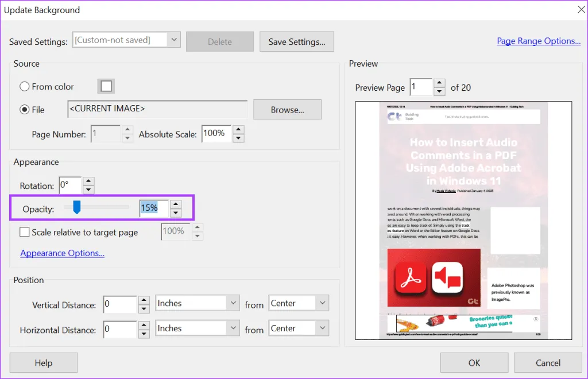The image size is (588, 379).
Task: Increase the Rotation value with up arrow
Action: [88, 181]
